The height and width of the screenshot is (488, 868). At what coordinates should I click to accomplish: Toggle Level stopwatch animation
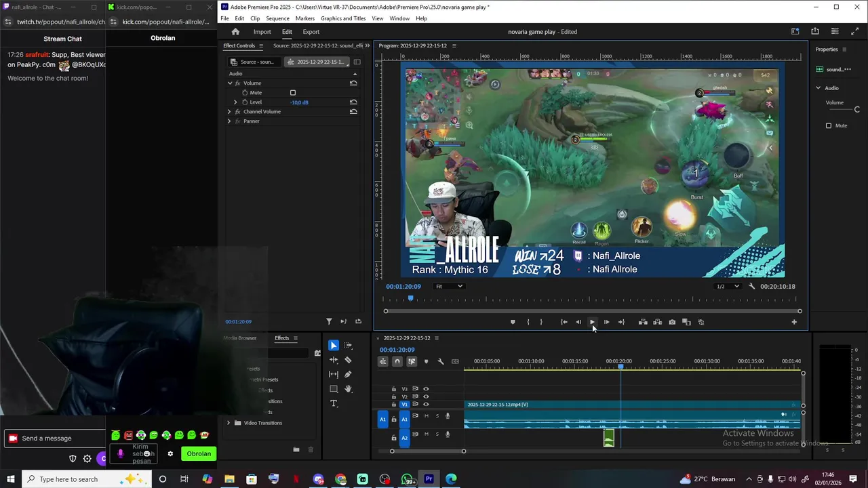pos(245,102)
